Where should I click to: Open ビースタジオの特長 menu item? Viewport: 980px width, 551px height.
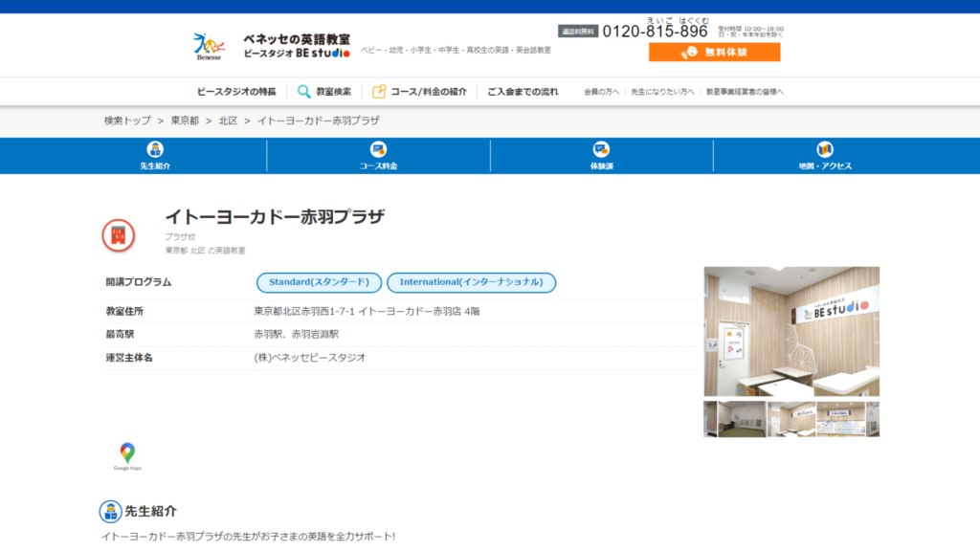click(x=236, y=92)
